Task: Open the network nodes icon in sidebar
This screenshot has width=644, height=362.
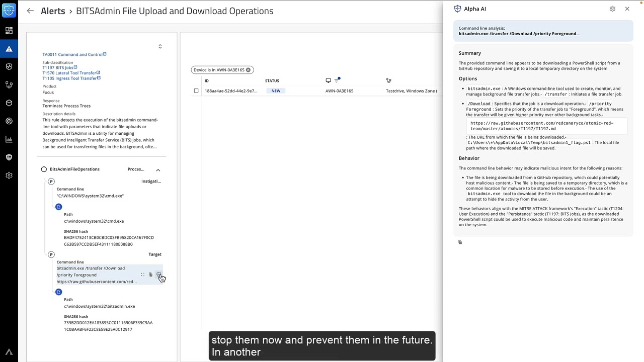Action: click(x=9, y=85)
